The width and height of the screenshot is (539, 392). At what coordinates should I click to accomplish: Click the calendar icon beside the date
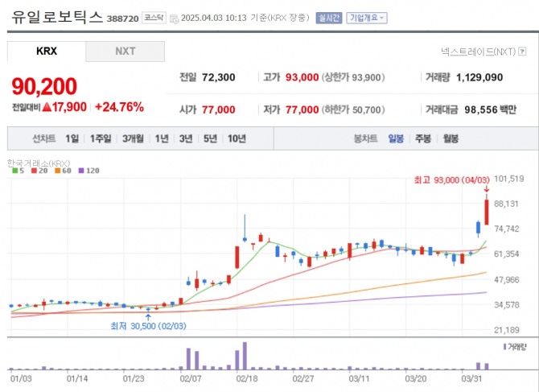[175, 19]
